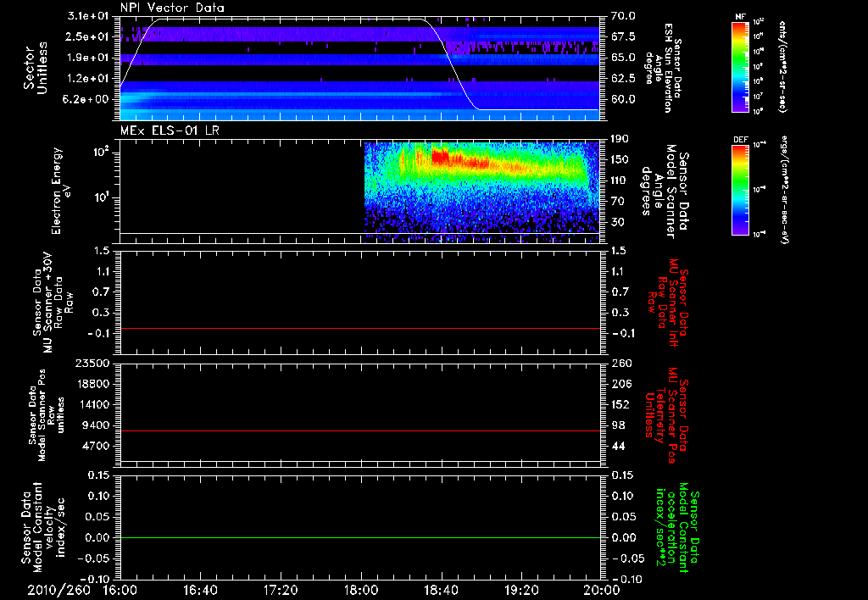Click the 44 telemetry position tick label
Screen dimensions: 868x600
coord(617,446)
